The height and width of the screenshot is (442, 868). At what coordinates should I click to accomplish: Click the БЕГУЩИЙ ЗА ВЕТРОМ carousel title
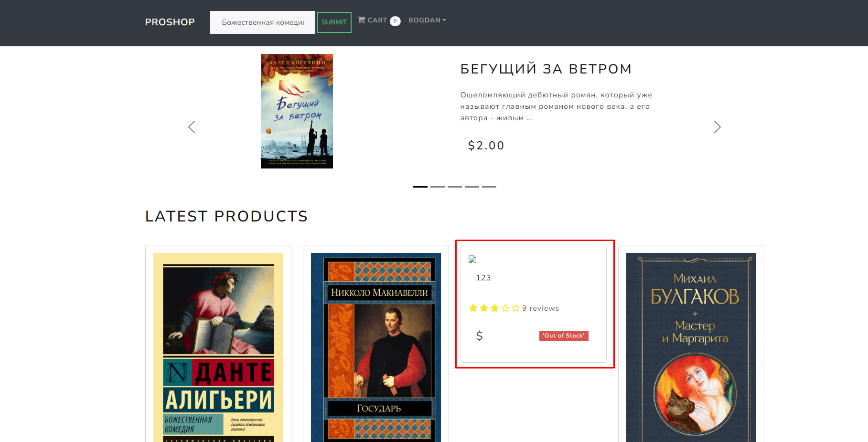[x=546, y=69]
